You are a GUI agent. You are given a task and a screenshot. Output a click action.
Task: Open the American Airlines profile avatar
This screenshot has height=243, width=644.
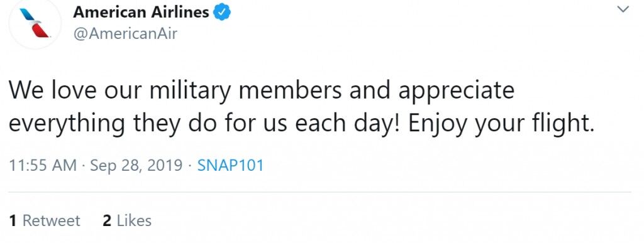point(35,23)
